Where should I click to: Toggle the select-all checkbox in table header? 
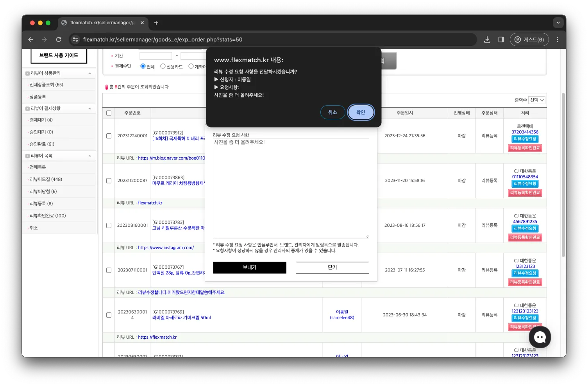pyautogui.click(x=109, y=113)
